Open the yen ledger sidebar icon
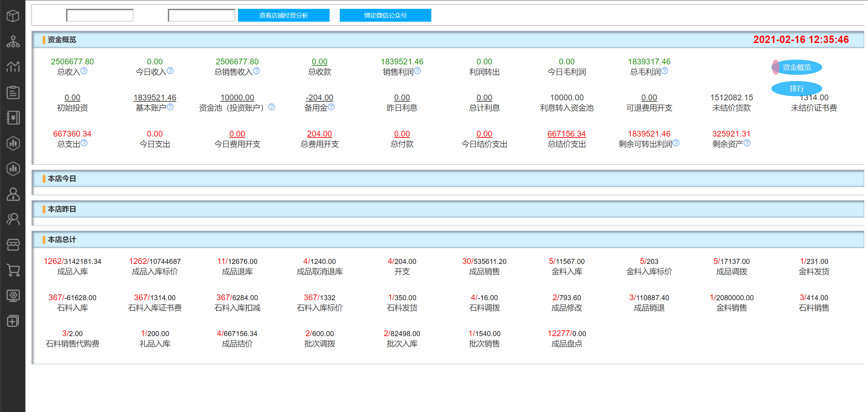Screen dimensions: 868x412 point(13,118)
